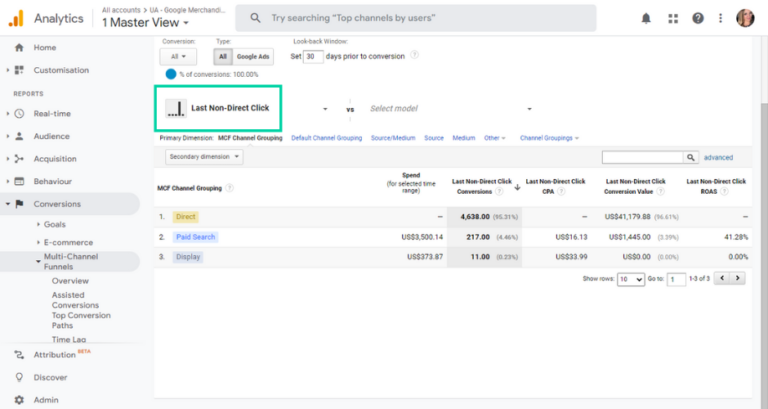Click the Home house icon
This screenshot has width=768, height=409.
pos(19,48)
